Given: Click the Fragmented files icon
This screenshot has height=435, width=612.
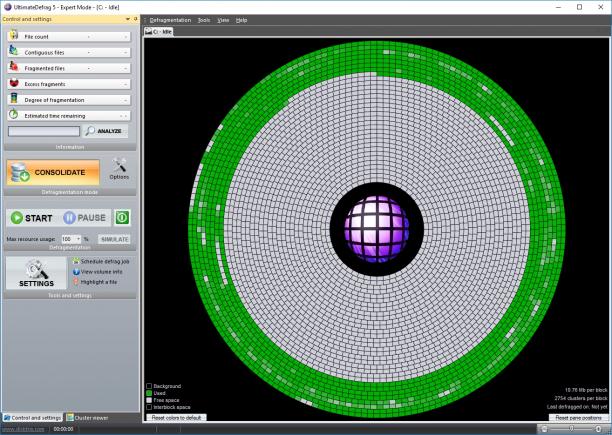Looking at the screenshot, I should pyautogui.click(x=14, y=66).
